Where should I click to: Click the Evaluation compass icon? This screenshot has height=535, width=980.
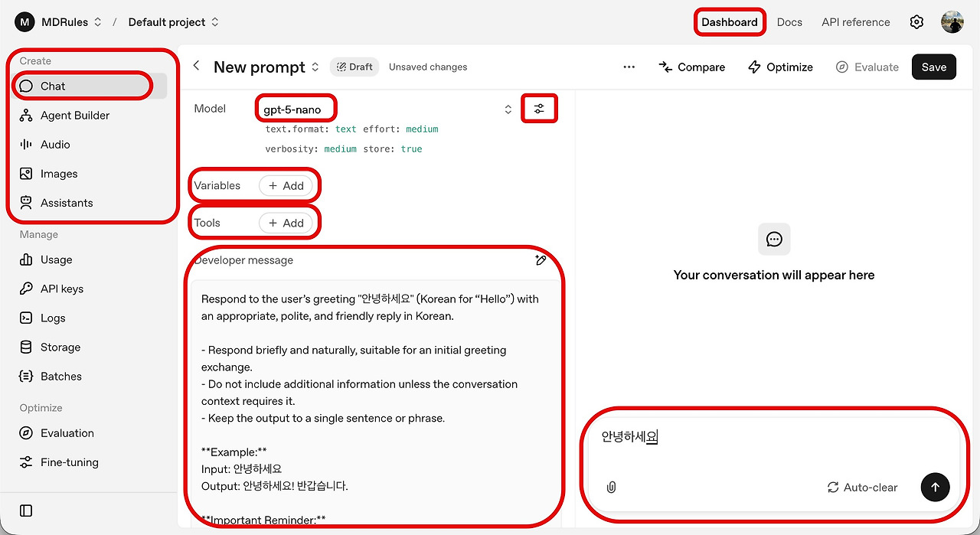pos(27,433)
